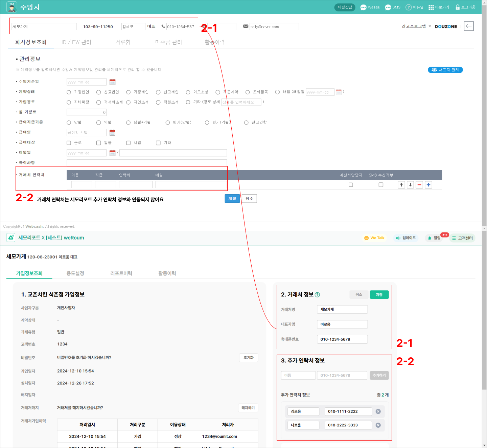Viewport: 487px width, 448px height.
Task: Click the green 저장 button in 거래처 정보
Action: (x=379, y=295)
